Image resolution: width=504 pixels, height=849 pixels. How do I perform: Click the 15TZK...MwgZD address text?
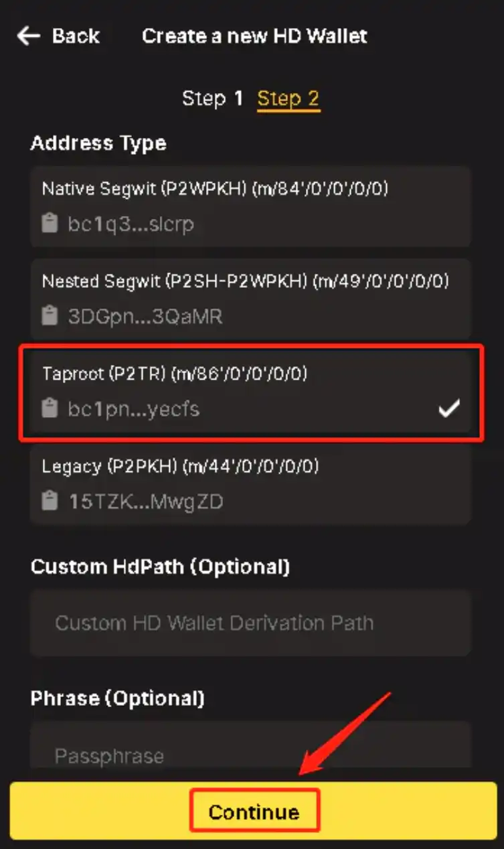[x=146, y=501]
